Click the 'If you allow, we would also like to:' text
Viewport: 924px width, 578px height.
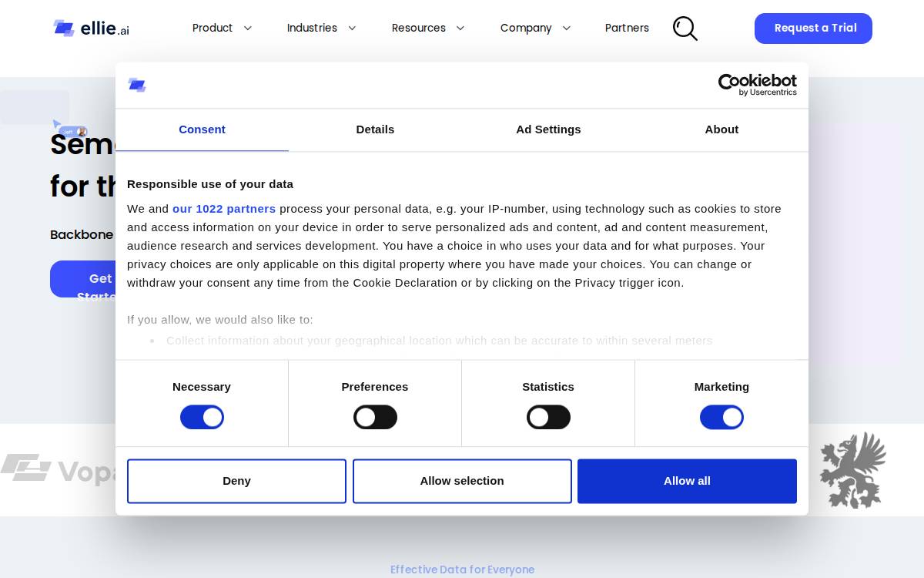(220, 320)
